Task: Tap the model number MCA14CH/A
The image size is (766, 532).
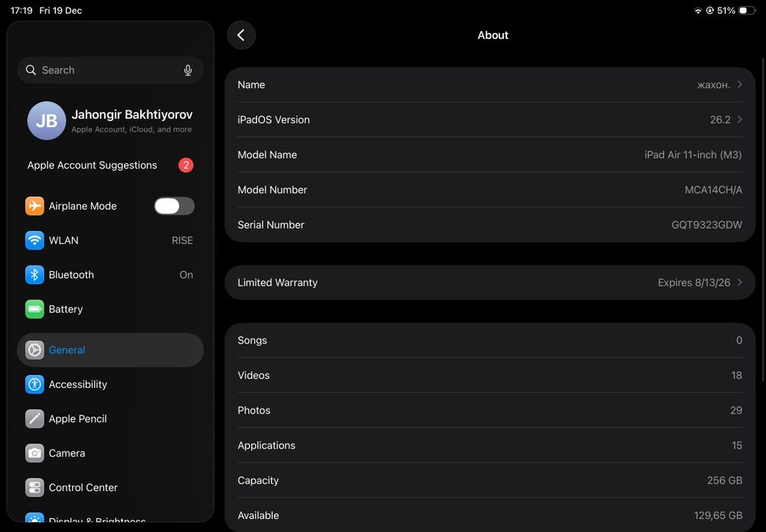Action: (x=713, y=190)
